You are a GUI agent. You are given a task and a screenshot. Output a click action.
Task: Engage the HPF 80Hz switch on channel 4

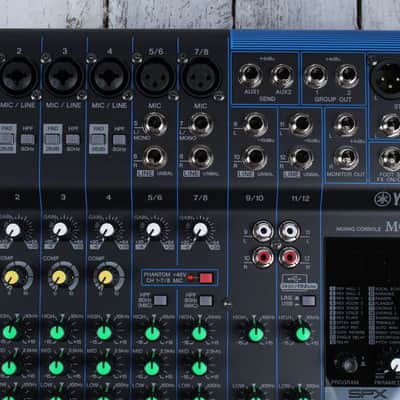pyautogui.click(x=119, y=140)
